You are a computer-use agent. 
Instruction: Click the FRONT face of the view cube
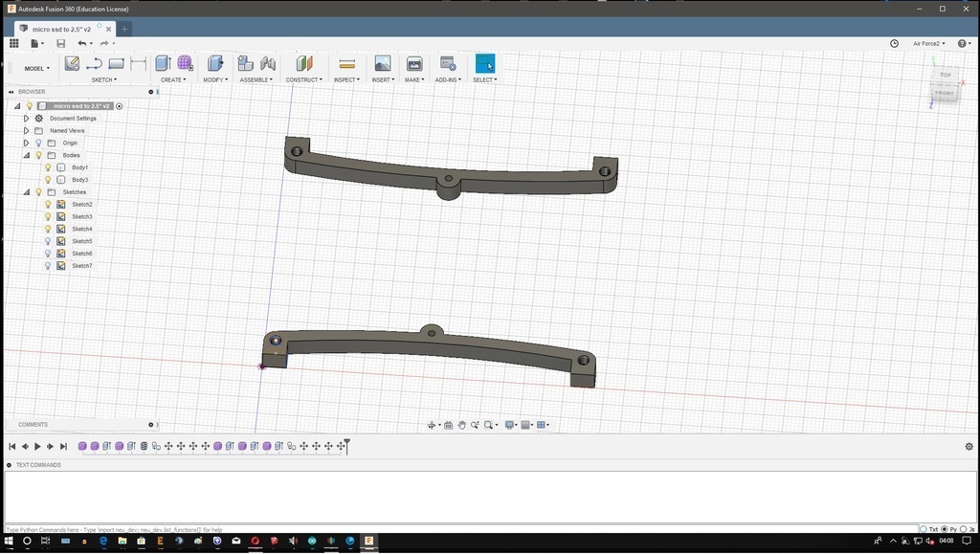pyautogui.click(x=944, y=93)
